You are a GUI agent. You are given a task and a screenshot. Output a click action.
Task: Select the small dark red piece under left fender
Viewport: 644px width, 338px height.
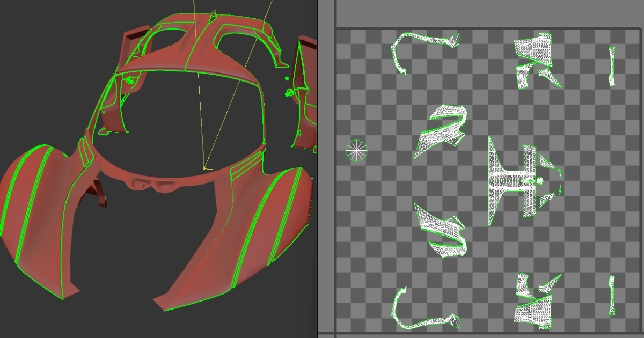[x=100, y=193]
